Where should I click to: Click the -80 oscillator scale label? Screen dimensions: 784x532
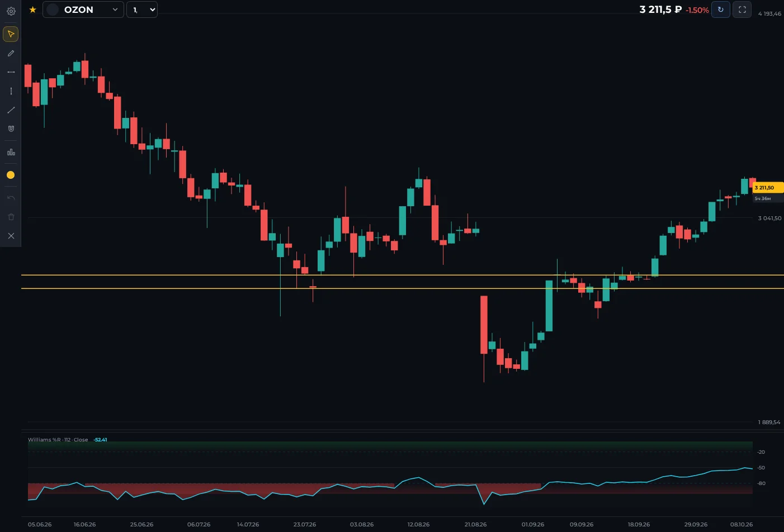point(761,483)
